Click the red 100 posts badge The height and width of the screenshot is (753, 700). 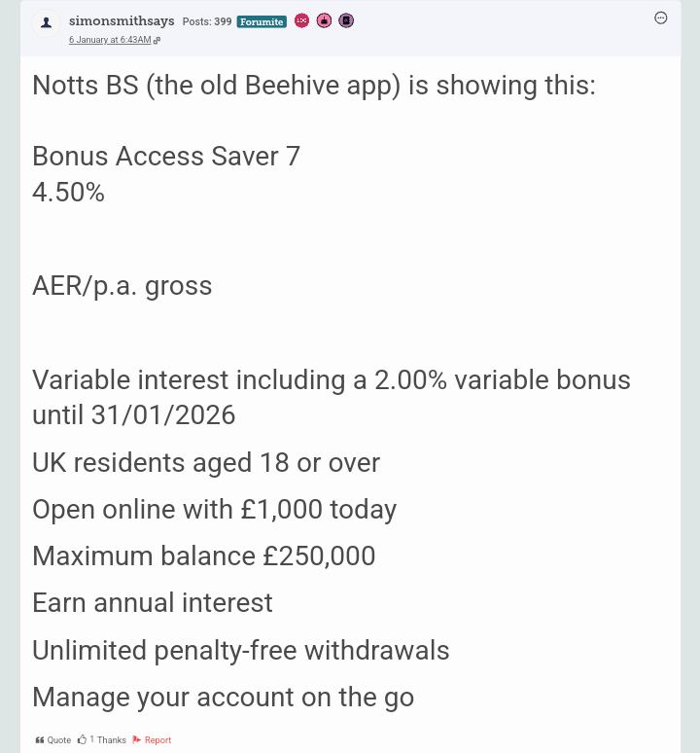pyautogui.click(x=301, y=20)
